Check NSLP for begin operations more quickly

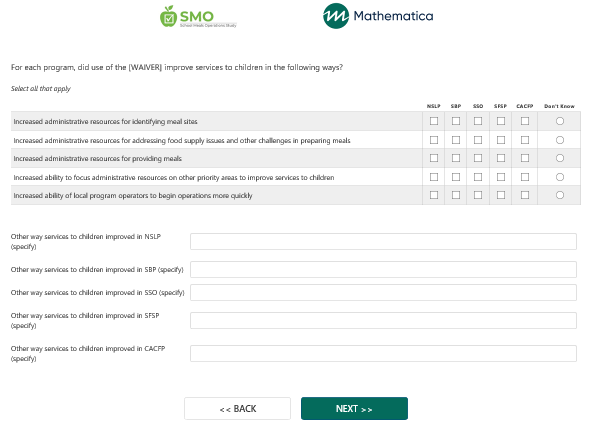tap(434, 195)
